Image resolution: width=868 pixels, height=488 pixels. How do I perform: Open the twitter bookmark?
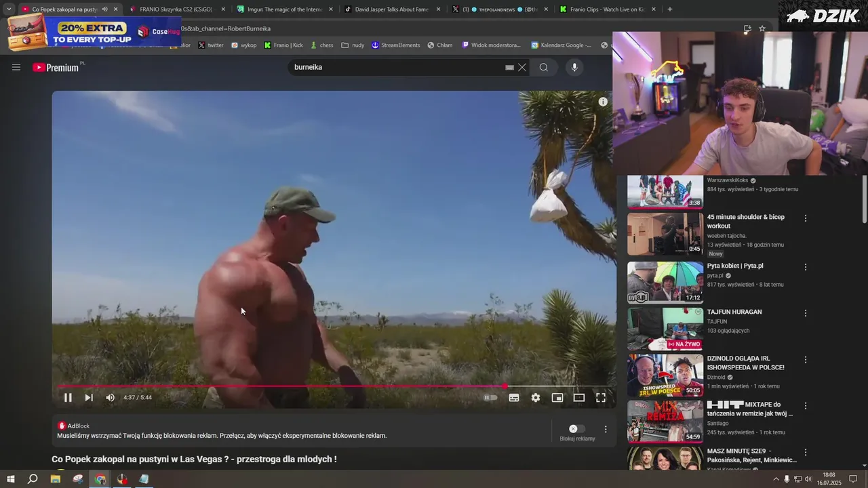click(211, 45)
